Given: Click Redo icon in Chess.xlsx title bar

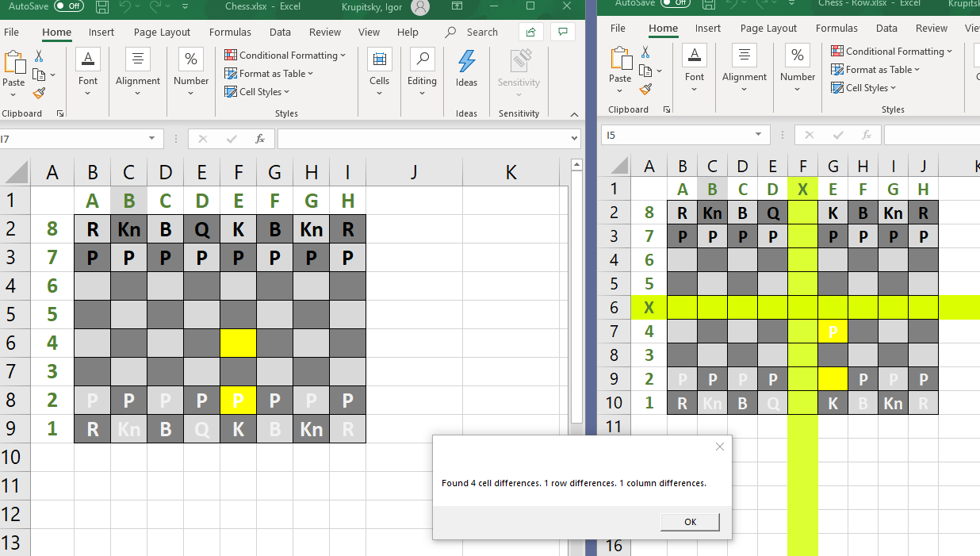Looking at the screenshot, I should tap(156, 7).
